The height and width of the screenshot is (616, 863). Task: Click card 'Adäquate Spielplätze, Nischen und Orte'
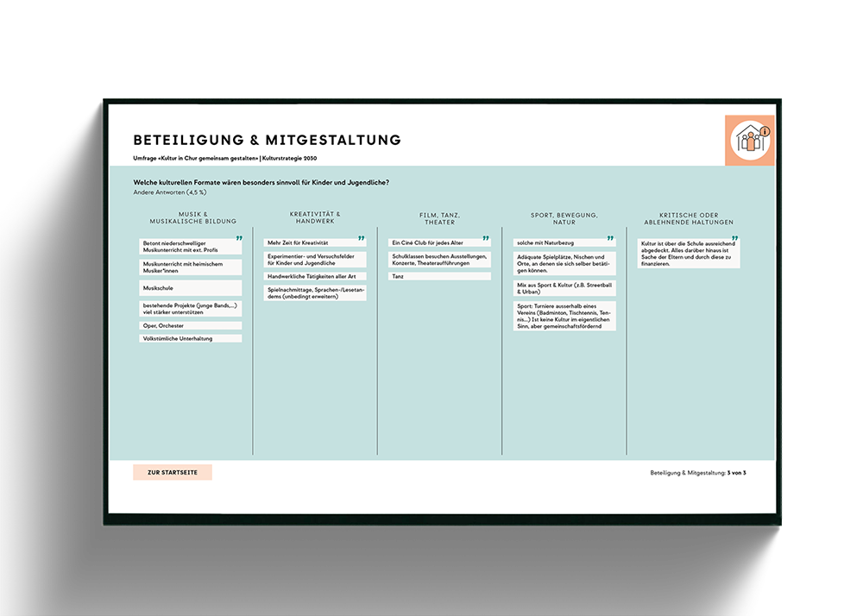564,263
